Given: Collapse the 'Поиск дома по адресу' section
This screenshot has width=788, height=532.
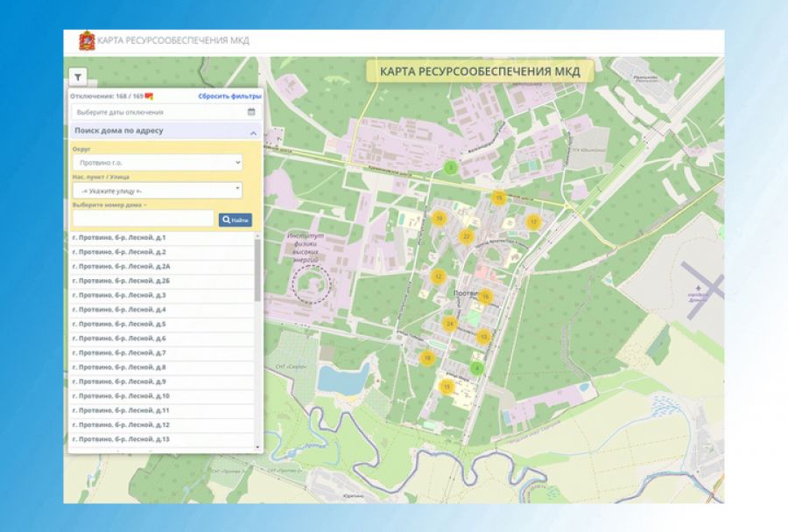Looking at the screenshot, I should (x=253, y=132).
